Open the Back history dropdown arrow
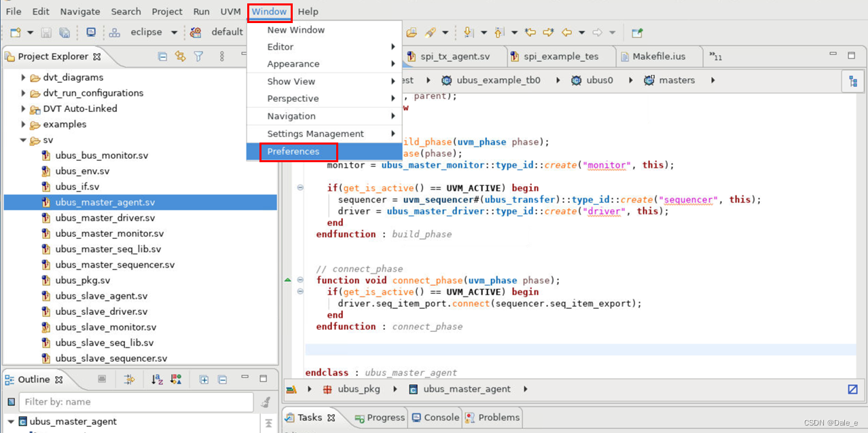This screenshot has width=868, height=433. (581, 33)
